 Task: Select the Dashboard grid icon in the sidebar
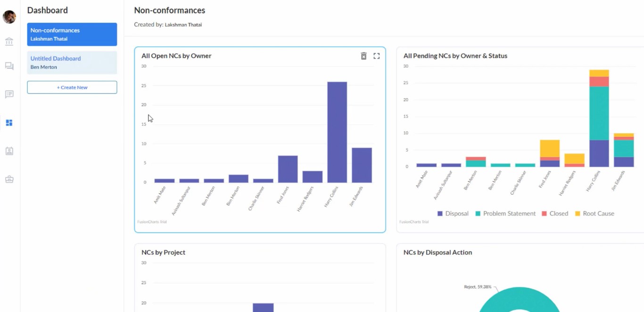8,122
